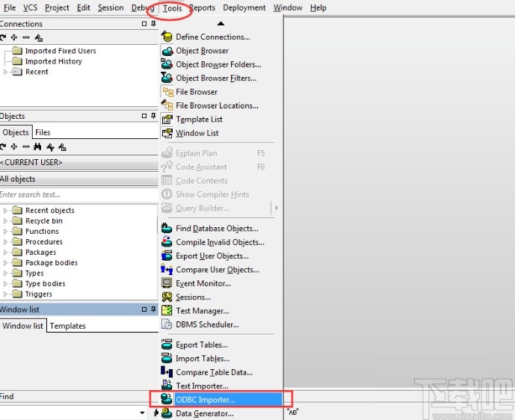Select the Imported History folder
Image resolution: width=515 pixels, height=420 pixels.
[x=47, y=61]
